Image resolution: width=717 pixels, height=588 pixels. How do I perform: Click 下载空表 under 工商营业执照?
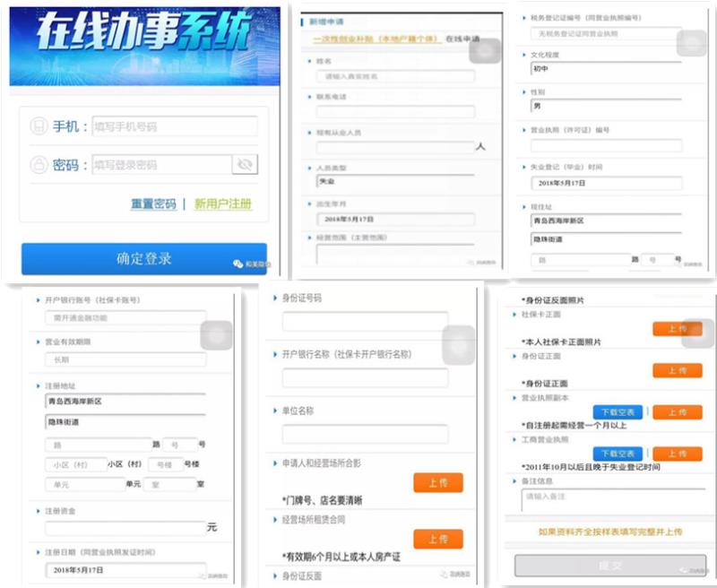pyautogui.click(x=618, y=454)
